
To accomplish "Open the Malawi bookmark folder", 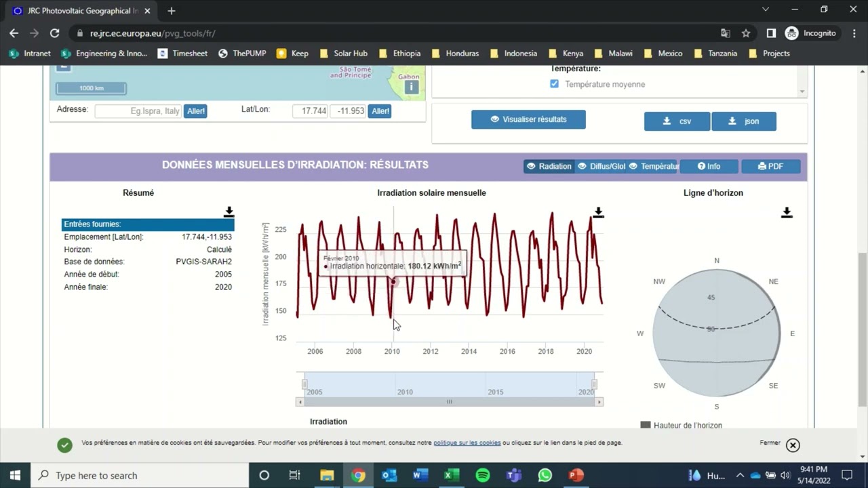I will click(613, 54).
